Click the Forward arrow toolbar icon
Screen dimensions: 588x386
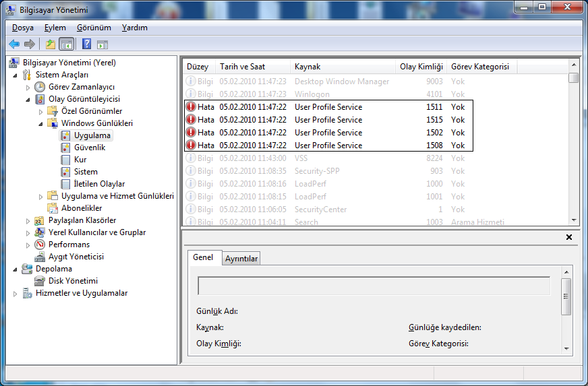point(29,44)
